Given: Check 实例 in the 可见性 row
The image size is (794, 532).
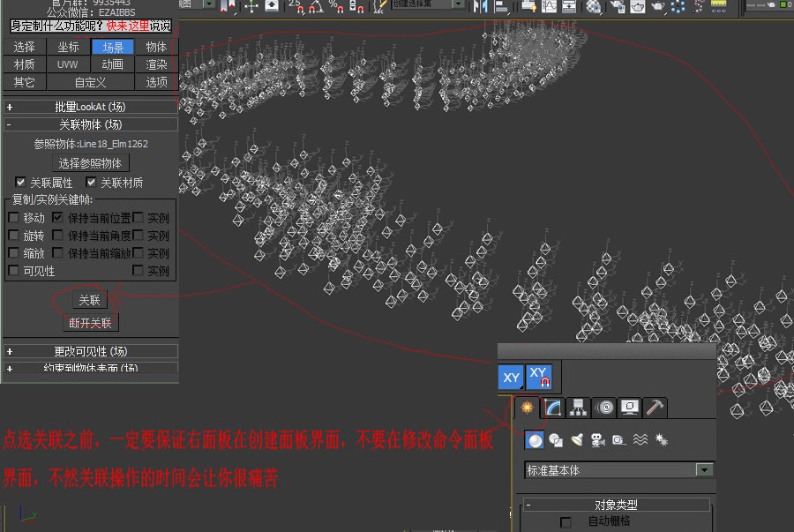Looking at the screenshot, I should [138, 270].
